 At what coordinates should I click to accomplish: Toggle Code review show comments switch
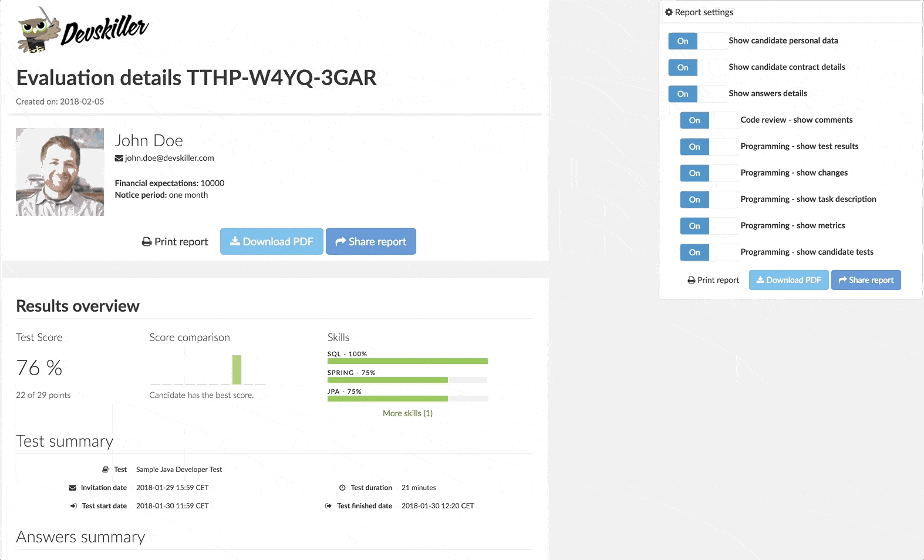[709, 120]
